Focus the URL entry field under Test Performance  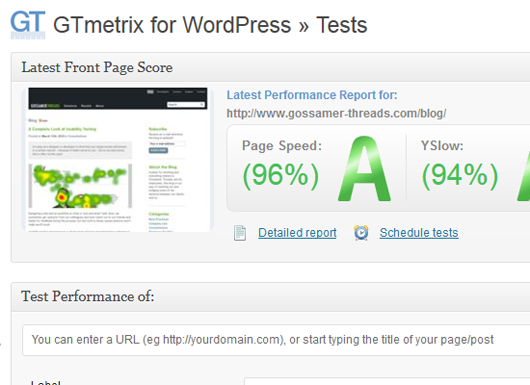[x=276, y=340]
